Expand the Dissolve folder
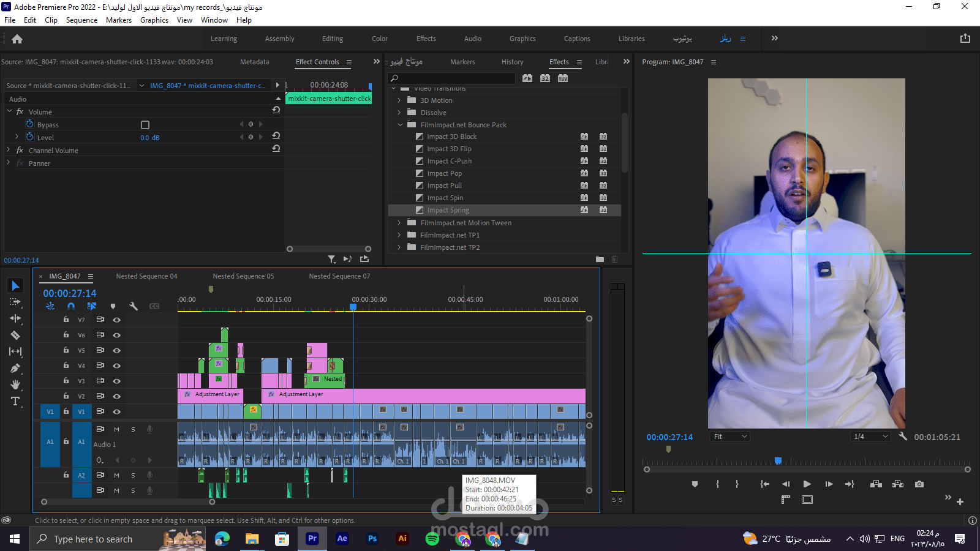The width and height of the screenshot is (980, 551). pos(399,113)
